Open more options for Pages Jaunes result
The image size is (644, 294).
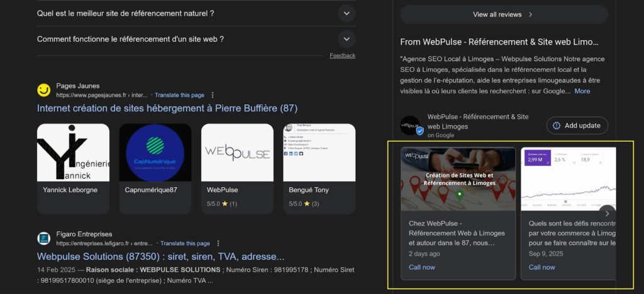pos(213,95)
